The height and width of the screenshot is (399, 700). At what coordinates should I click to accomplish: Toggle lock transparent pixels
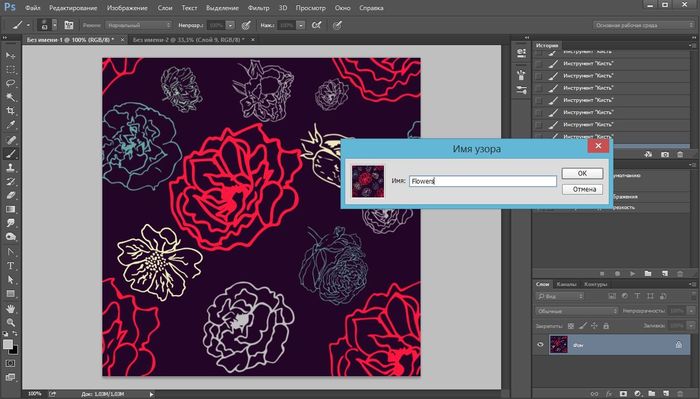coord(571,326)
